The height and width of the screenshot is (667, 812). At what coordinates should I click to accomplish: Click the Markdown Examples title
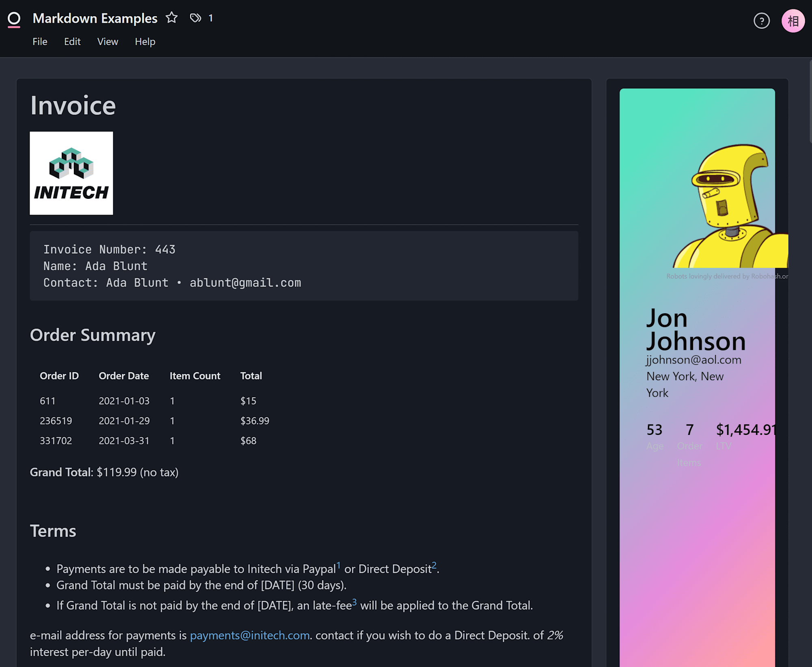tap(95, 18)
